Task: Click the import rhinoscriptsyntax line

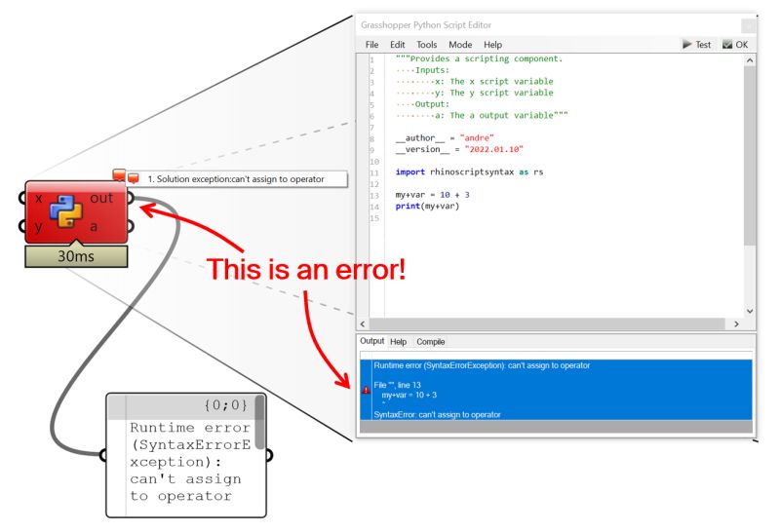Action: pyautogui.click(x=469, y=172)
